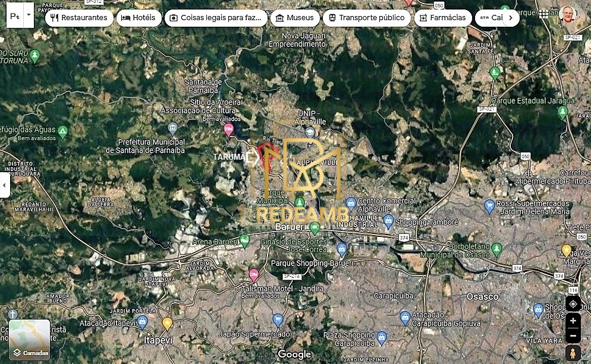Screen dimensions: 591x364
Task: Click Aldeia da Serra label
Action: click(100, 202)
